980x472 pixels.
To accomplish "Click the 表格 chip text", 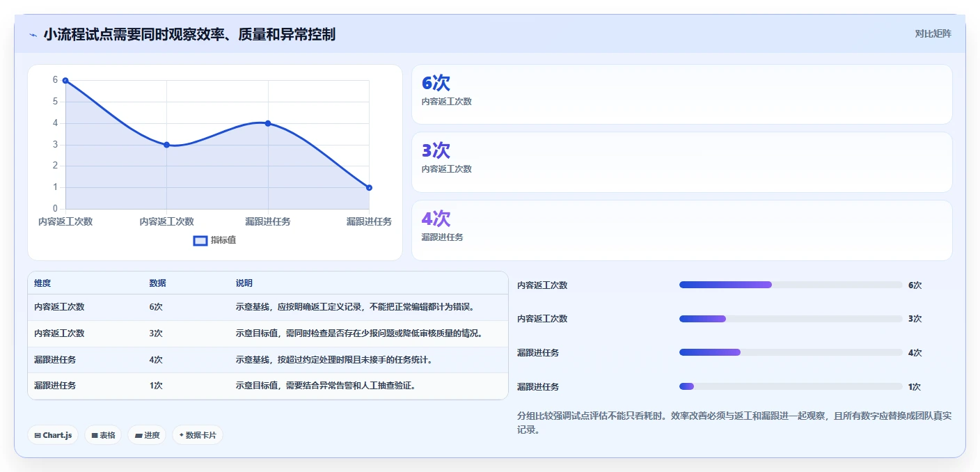I will 107,435.
